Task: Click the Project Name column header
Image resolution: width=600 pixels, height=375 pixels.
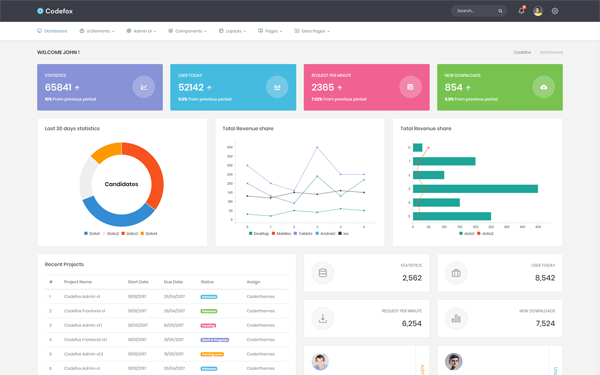Action: pyautogui.click(x=78, y=282)
